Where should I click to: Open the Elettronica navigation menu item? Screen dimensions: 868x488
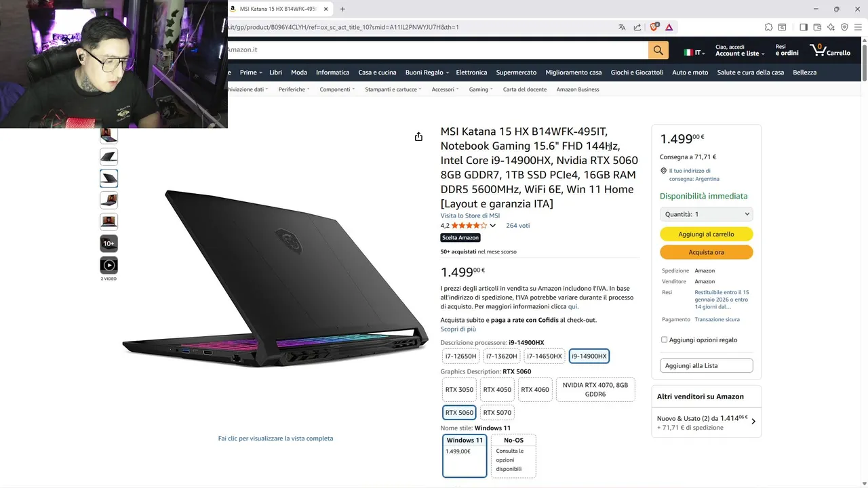(471, 73)
